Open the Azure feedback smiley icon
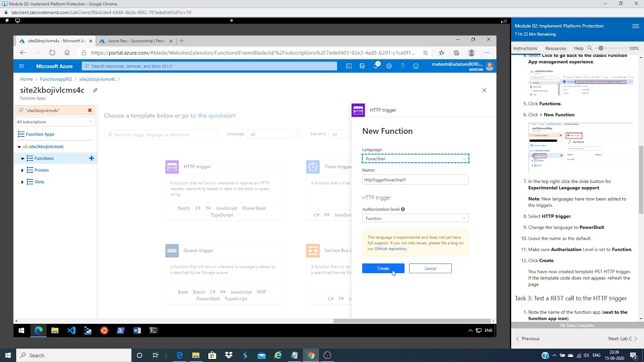644x362 pixels. (416, 66)
